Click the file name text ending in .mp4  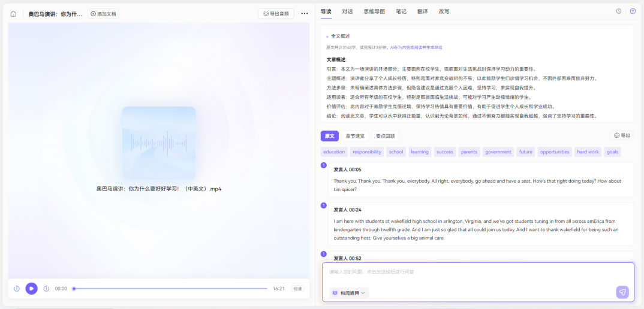[x=159, y=189]
